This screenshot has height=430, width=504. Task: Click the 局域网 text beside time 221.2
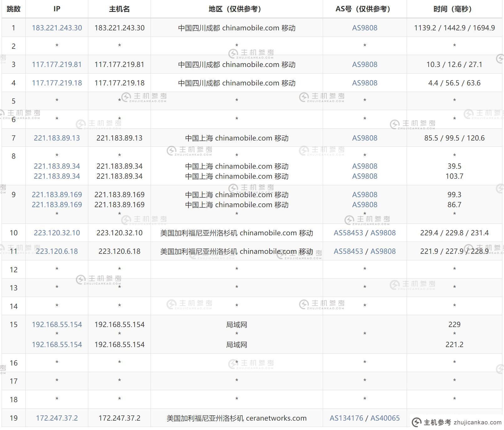click(237, 345)
